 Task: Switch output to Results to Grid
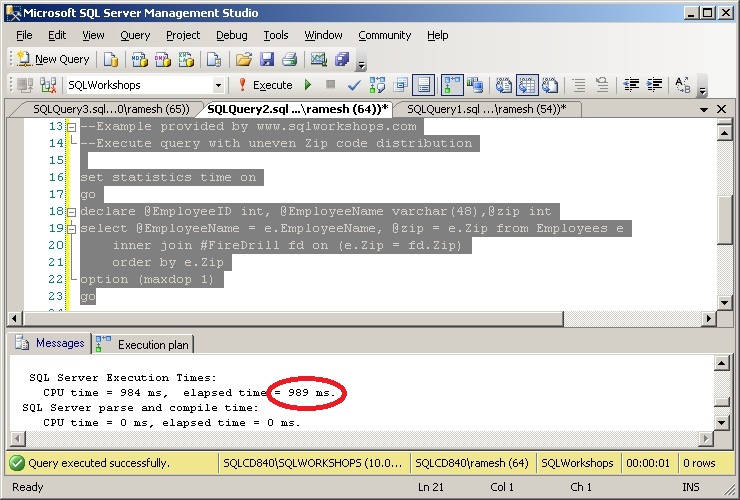527,85
